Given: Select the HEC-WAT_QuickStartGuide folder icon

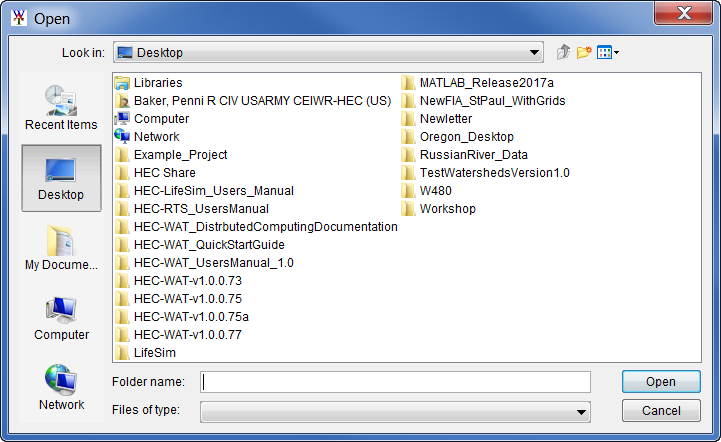Looking at the screenshot, I should point(122,245).
